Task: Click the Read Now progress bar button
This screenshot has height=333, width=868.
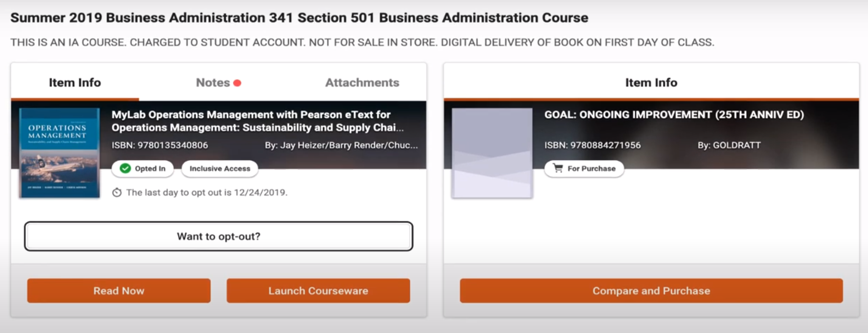Action: coord(119,290)
